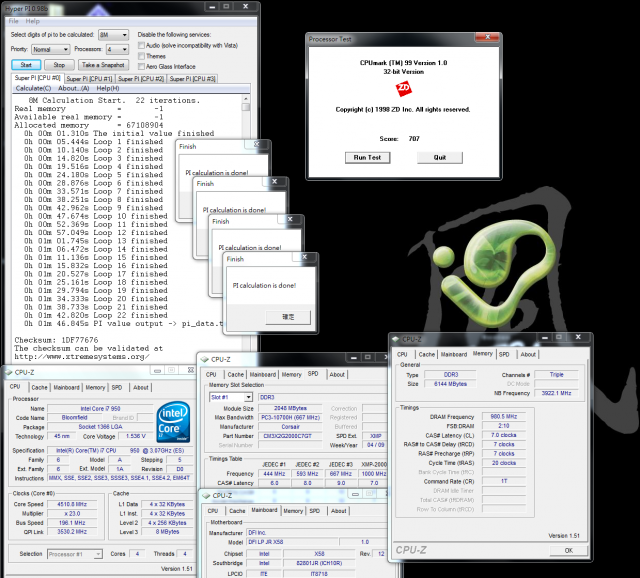Click the CPU-Z icon in Mainboard window title

[x=206, y=496]
